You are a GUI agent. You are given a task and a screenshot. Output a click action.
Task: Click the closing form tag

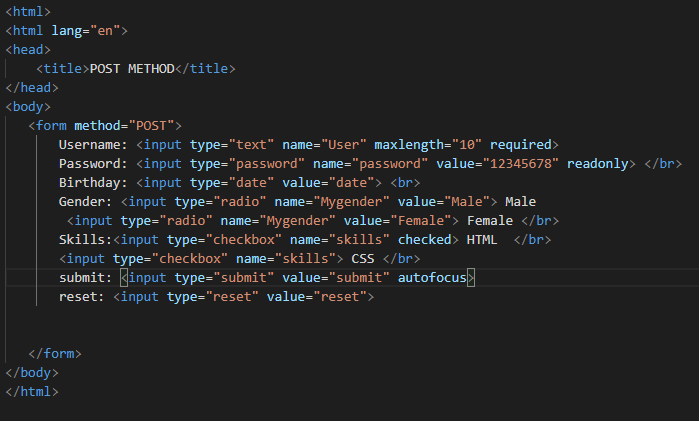click(x=55, y=354)
